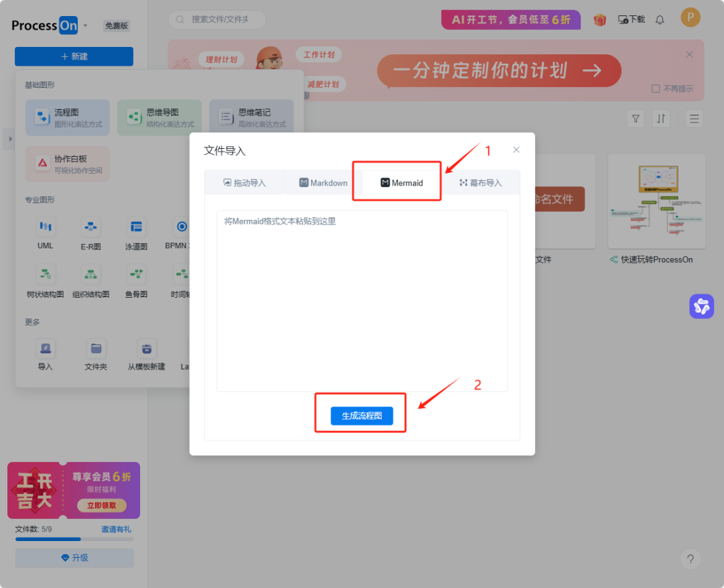Open the notification bell icon

pyautogui.click(x=660, y=19)
